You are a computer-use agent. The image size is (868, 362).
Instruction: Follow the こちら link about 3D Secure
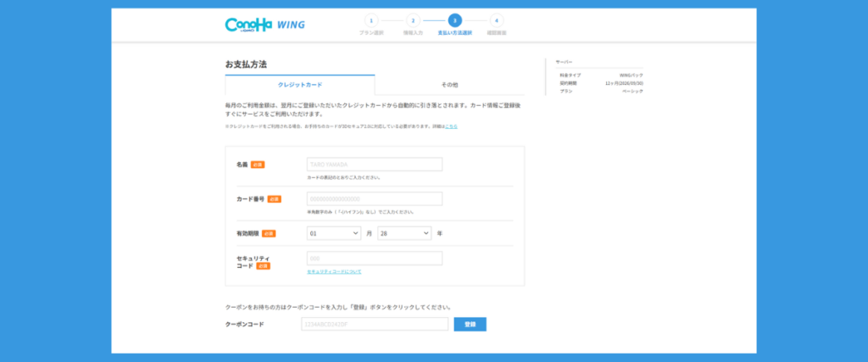pos(451,126)
